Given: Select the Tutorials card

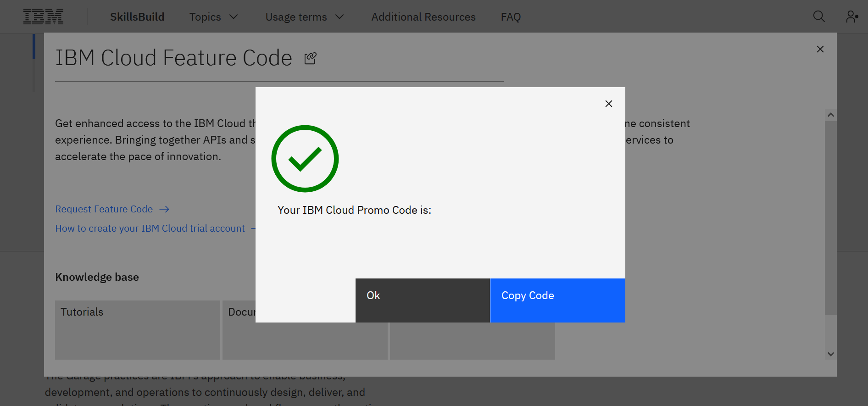Looking at the screenshot, I should click(x=138, y=330).
